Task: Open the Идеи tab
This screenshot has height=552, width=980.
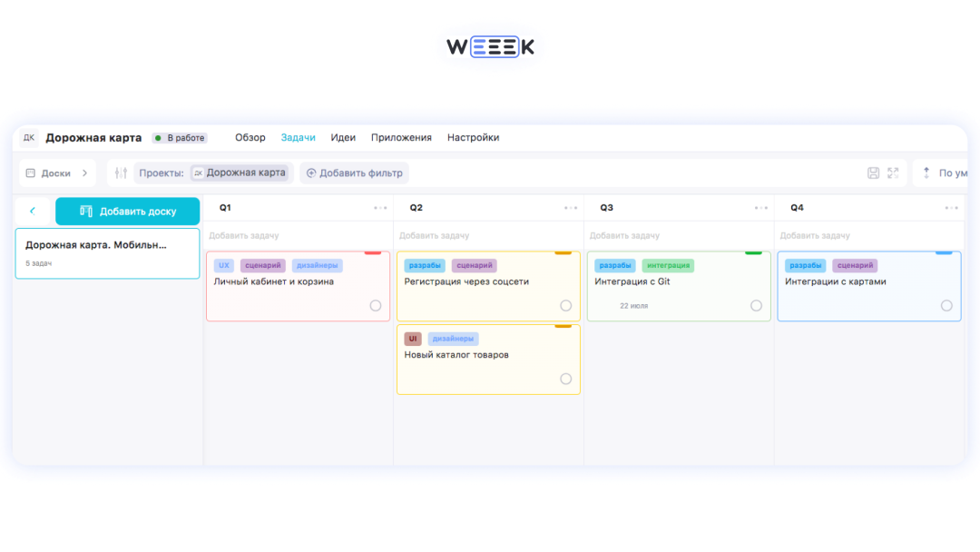Action: [x=343, y=138]
